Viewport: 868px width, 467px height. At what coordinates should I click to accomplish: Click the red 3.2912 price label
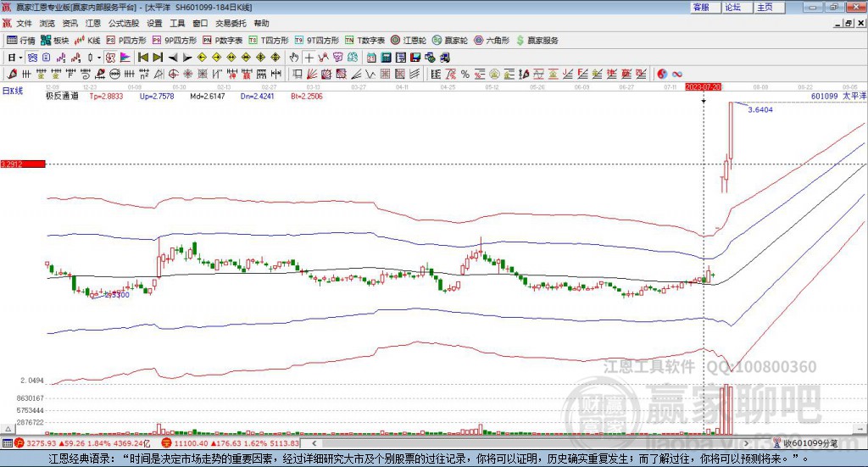point(23,164)
